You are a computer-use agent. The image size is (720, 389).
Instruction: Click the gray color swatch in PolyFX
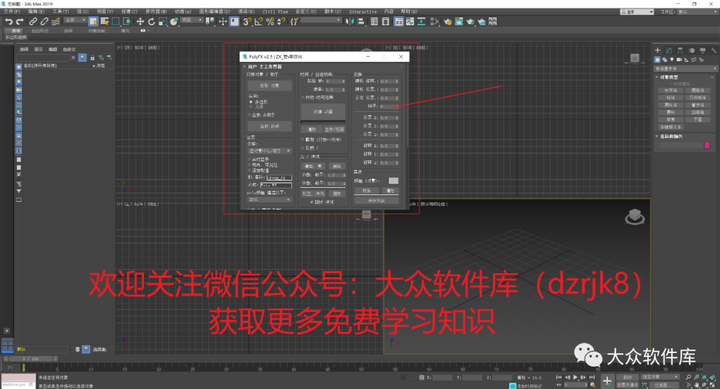393,180
